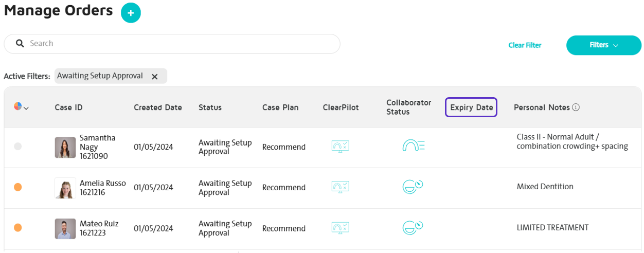Click the plus icon to add order

click(131, 13)
